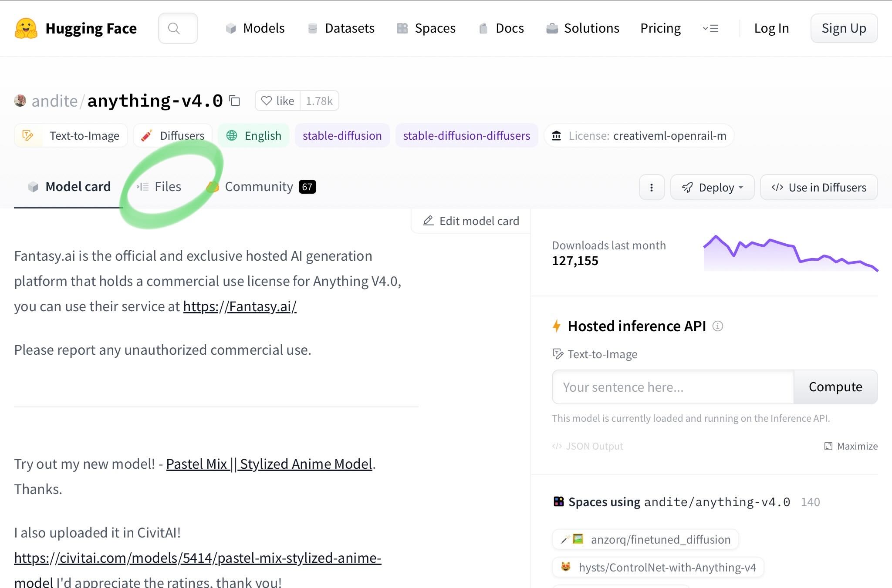
Task: Focus the Your sentence here input
Action: pos(672,387)
